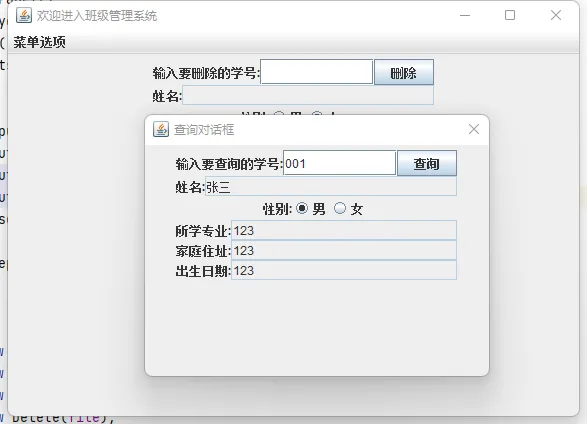Click the 所学专业 text field
Screen dimensions: 587x424
pyautogui.click(x=344, y=230)
